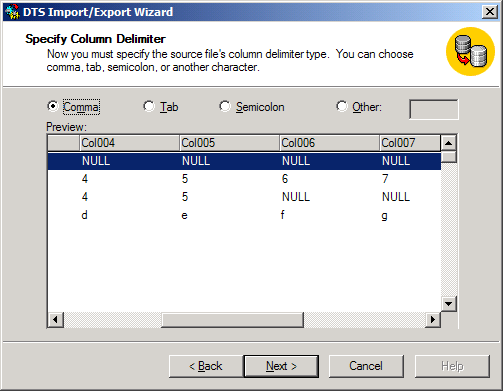This screenshot has height=391, width=503.
Task: Click the preview scroll left arrow
Action: pyautogui.click(x=55, y=320)
